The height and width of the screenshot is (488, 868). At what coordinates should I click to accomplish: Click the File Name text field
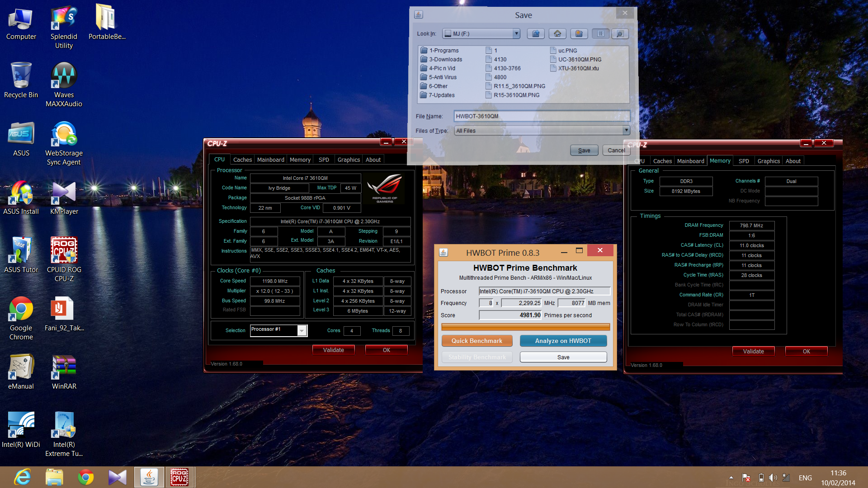pyautogui.click(x=542, y=116)
